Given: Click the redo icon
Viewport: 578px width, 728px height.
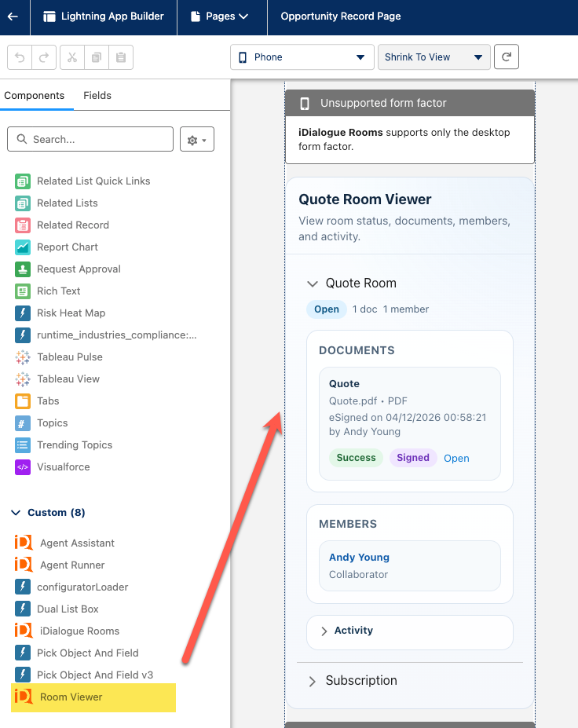Looking at the screenshot, I should pyautogui.click(x=44, y=57).
